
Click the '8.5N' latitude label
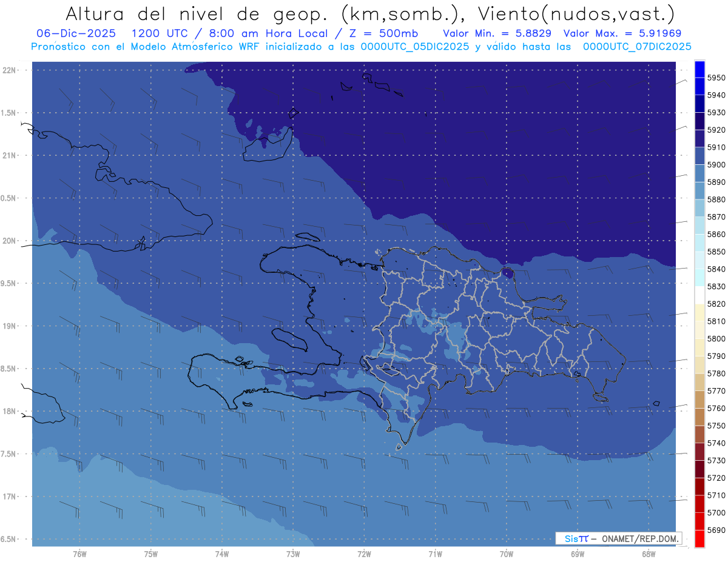pos(8,369)
